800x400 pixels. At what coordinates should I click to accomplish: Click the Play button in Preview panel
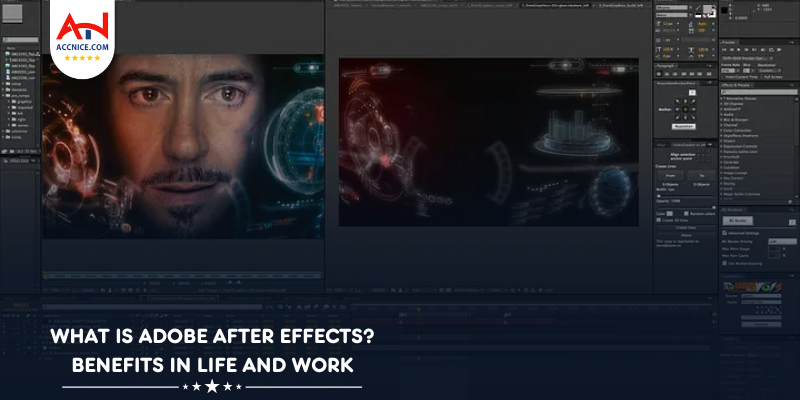coord(739,49)
